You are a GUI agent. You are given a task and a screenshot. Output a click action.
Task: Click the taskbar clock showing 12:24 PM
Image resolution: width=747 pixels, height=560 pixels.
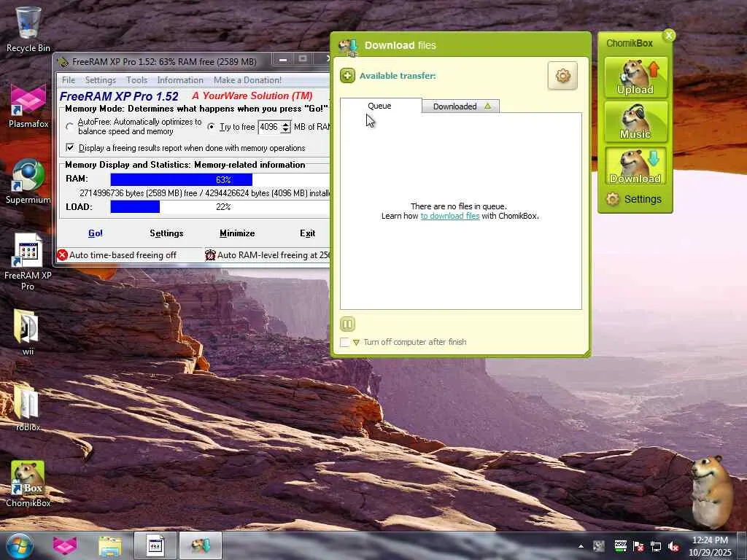click(710, 545)
